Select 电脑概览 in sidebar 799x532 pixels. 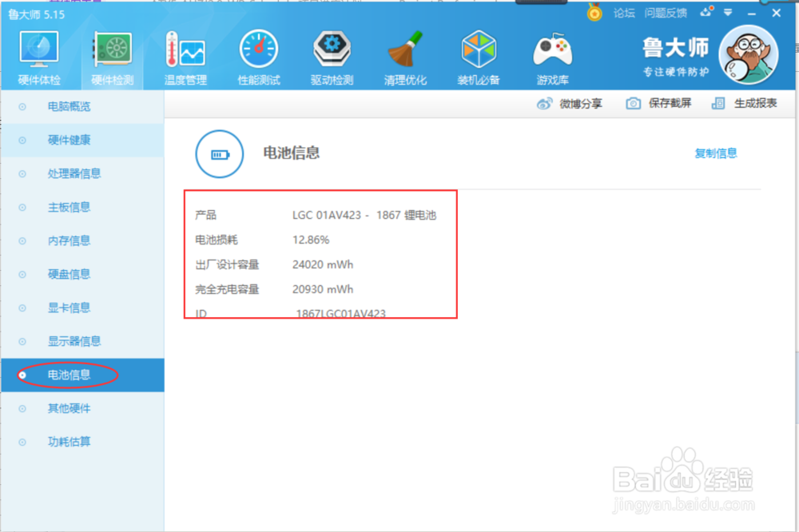(x=82, y=106)
